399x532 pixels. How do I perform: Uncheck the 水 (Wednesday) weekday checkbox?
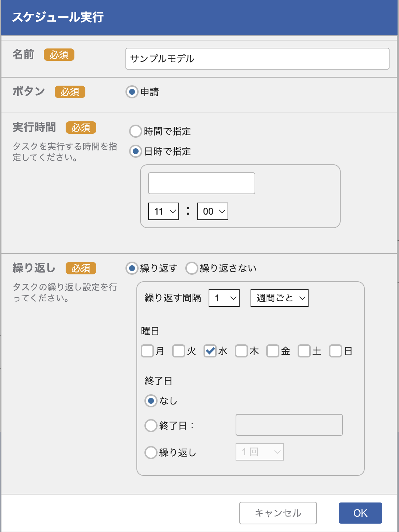coord(210,351)
